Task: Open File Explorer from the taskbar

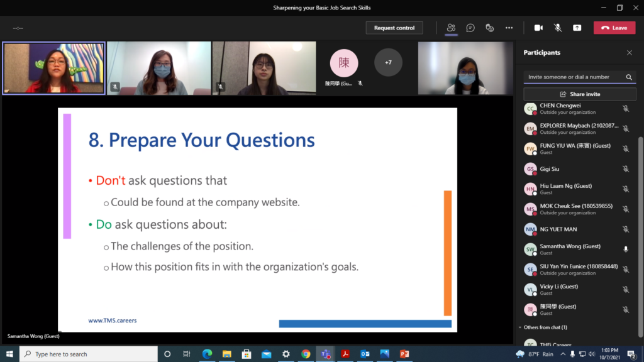Action: pos(226,354)
